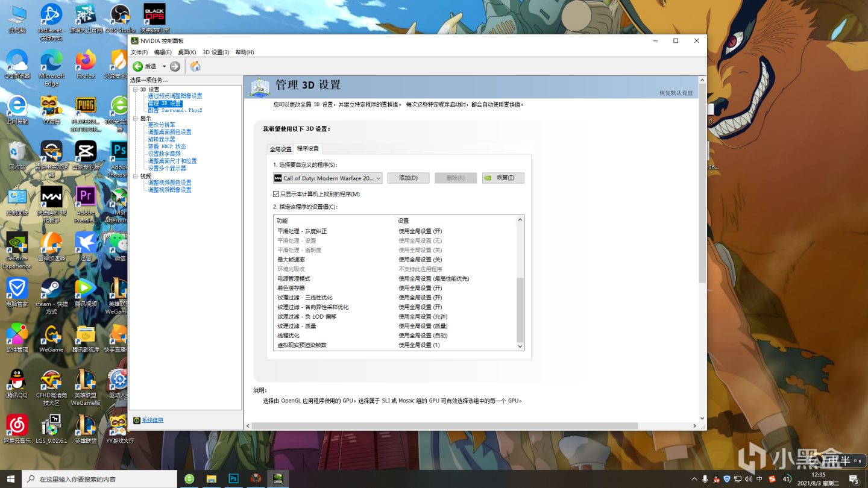This screenshot has height=488, width=868.
Task: Click the 恢复(T) restore button
Action: pos(503,178)
